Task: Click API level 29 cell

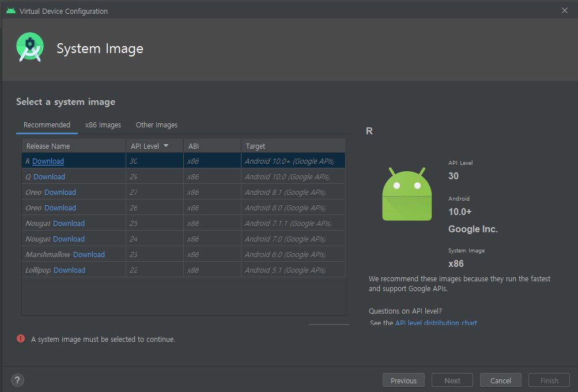Action: [x=155, y=176]
